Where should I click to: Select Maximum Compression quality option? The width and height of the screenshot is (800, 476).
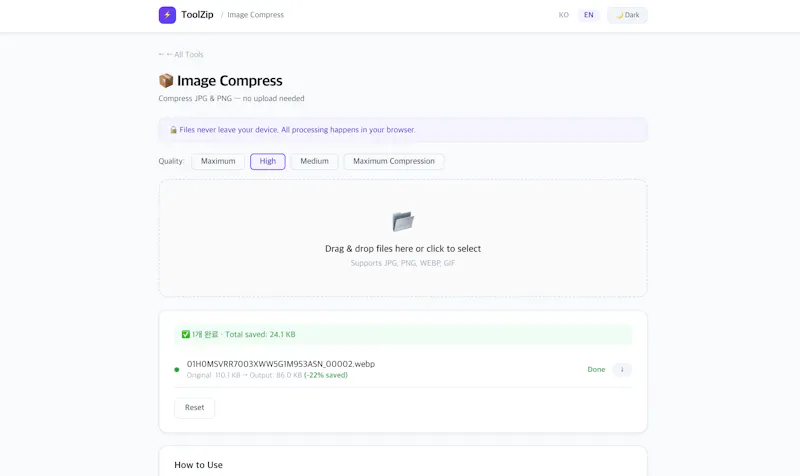[x=394, y=161]
